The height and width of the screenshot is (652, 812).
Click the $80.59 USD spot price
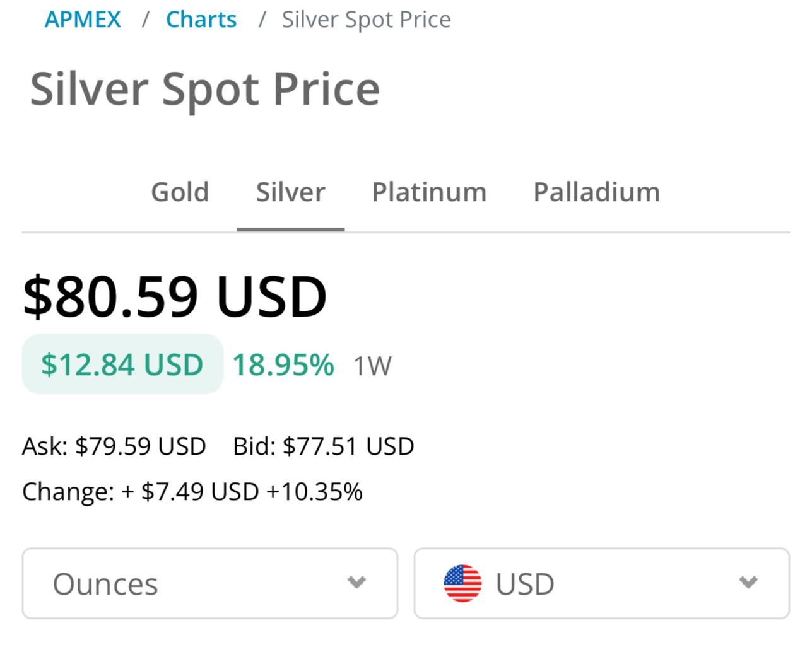click(175, 296)
